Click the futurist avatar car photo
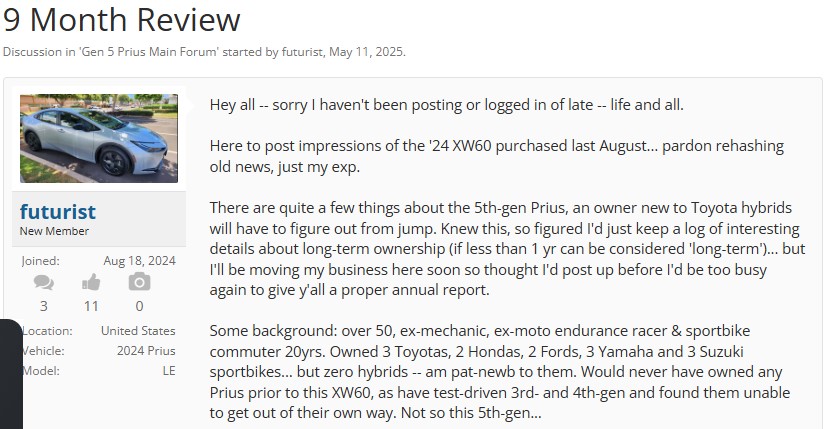838x429 pixels. [99, 138]
